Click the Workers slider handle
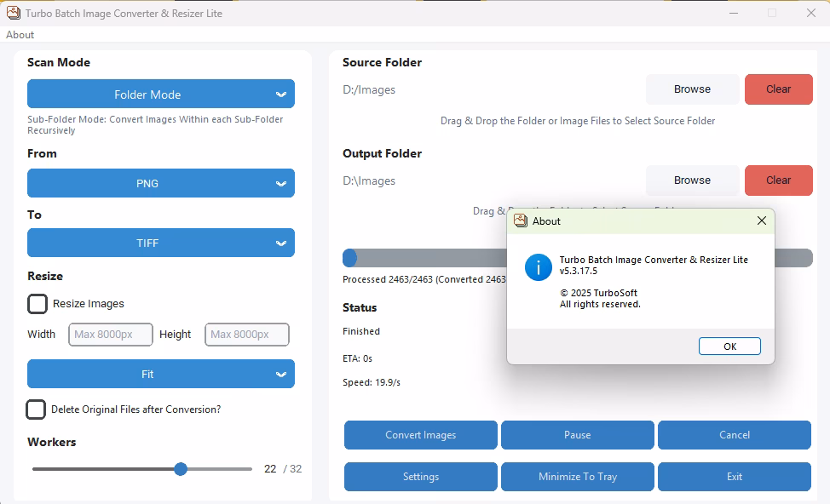The image size is (830, 504). click(181, 469)
